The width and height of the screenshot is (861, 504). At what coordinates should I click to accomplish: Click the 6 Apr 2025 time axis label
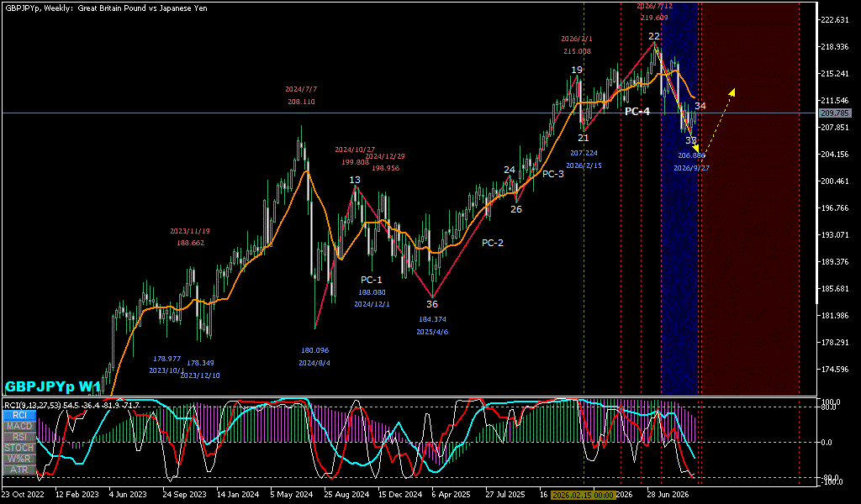[451, 495]
